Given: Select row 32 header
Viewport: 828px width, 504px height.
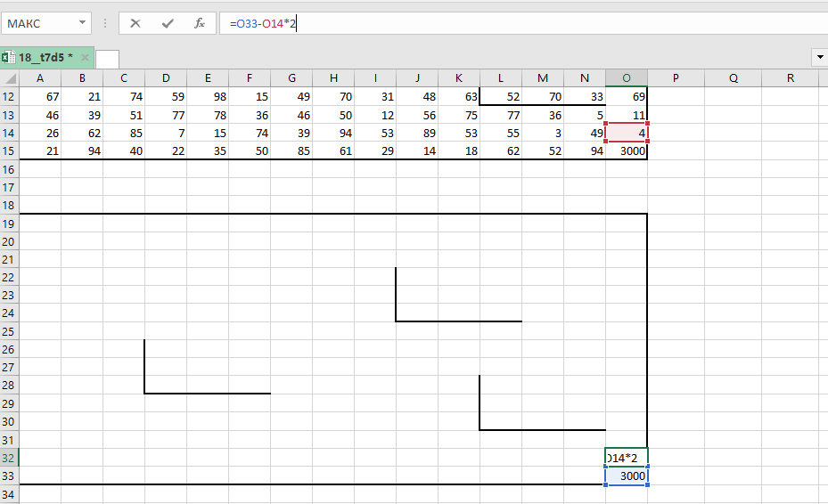Looking at the screenshot, I should (9, 458).
